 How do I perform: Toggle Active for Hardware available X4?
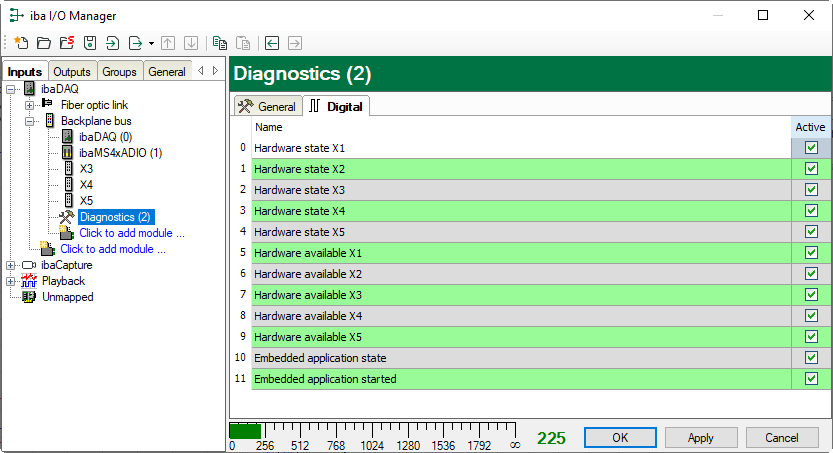(811, 315)
